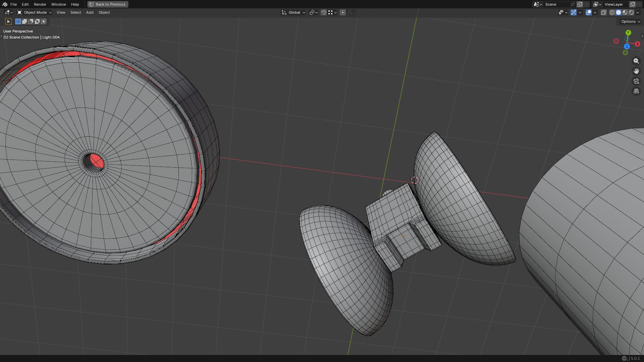This screenshot has width=644, height=362.
Task: Toggle Proportional Editing
Action: [342, 12]
